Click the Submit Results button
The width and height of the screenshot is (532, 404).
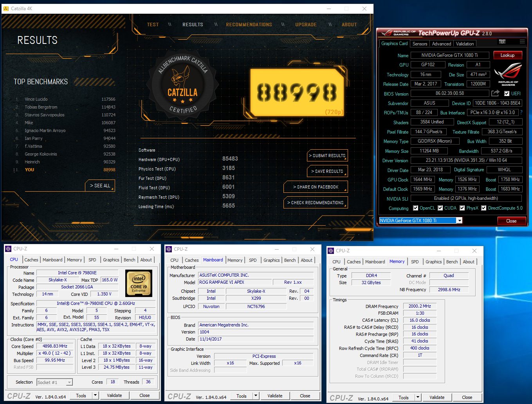tap(328, 156)
